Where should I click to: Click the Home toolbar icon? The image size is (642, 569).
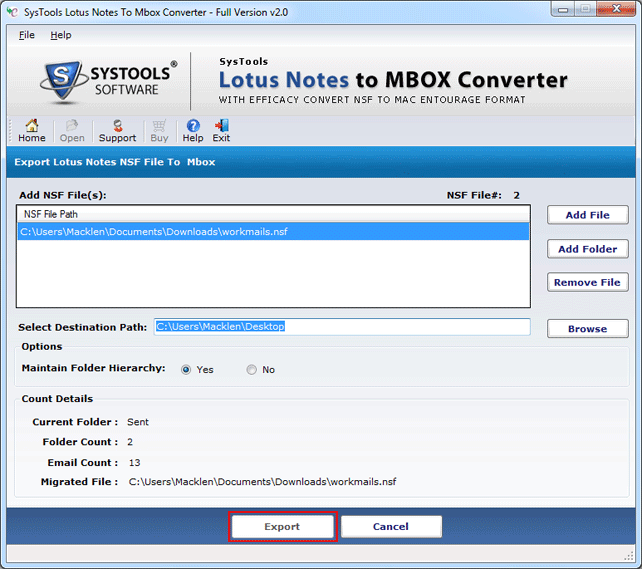click(x=32, y=131)
